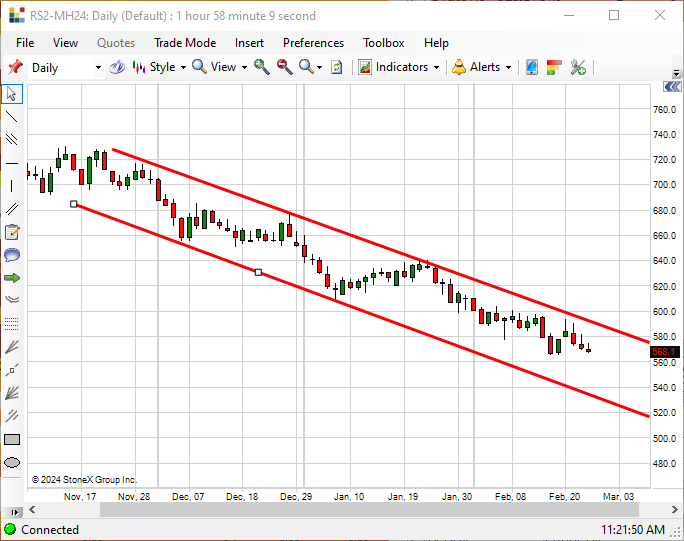This screenshot has width=684, height=541.
Task: Click the horizontal chart scrollbar thumb
Action: (x=369, y=509)
